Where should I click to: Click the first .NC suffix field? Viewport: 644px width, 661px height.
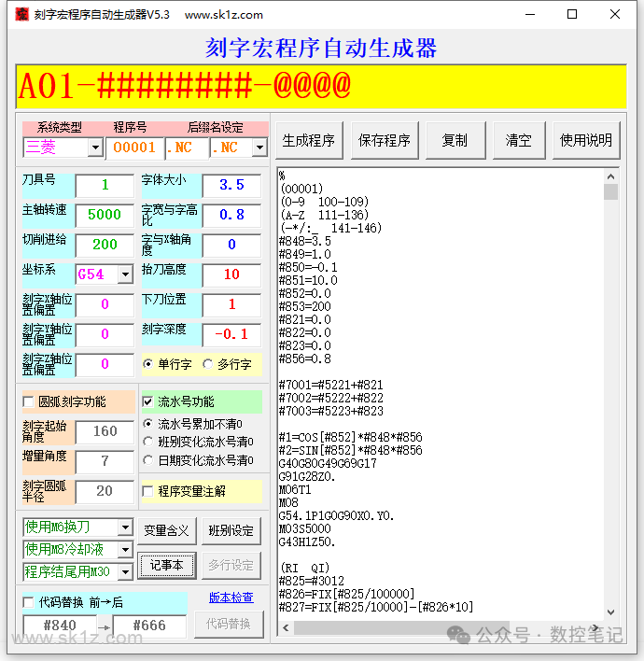tap(187, 148)
